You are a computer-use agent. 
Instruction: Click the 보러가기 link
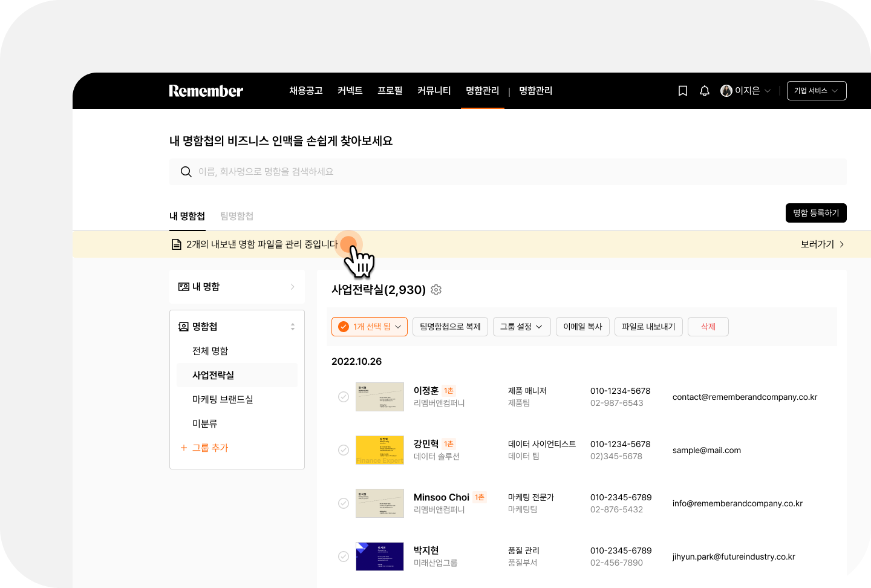pos(822,244)
